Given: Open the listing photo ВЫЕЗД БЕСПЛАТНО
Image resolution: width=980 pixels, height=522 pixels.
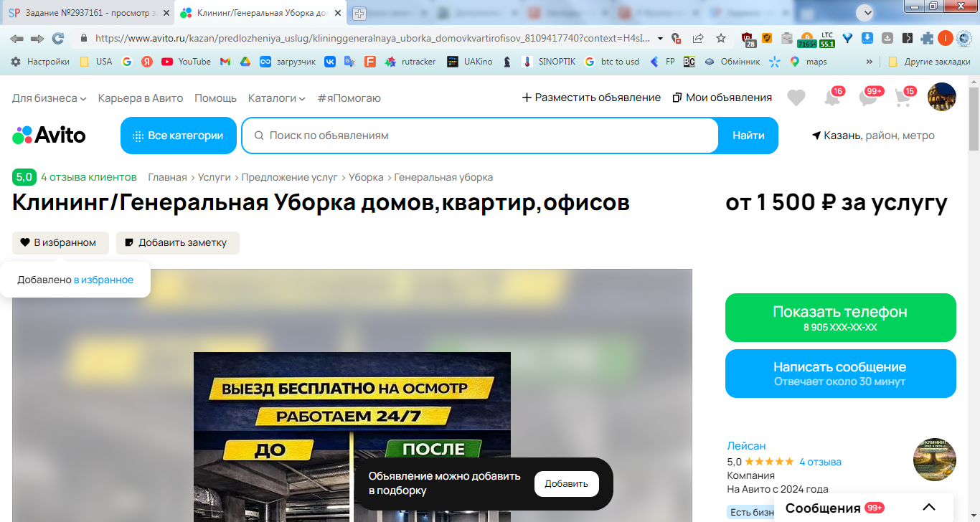Looking at the screenshot, I should [352, 437].
